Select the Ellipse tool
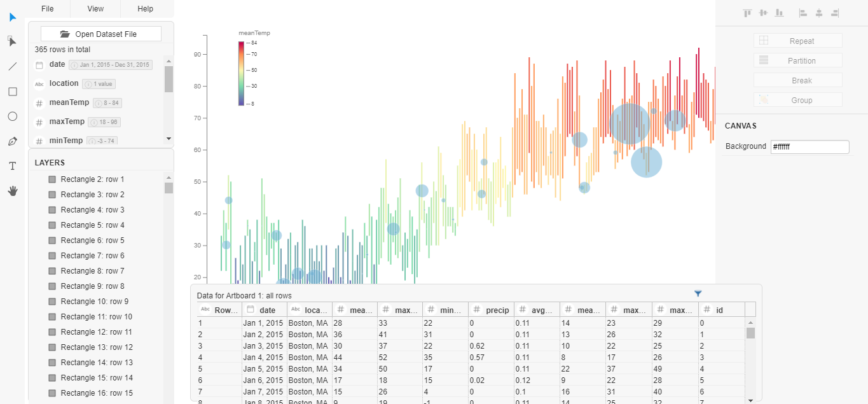Viewport: 868px width, 404px height. coord(12,116)
